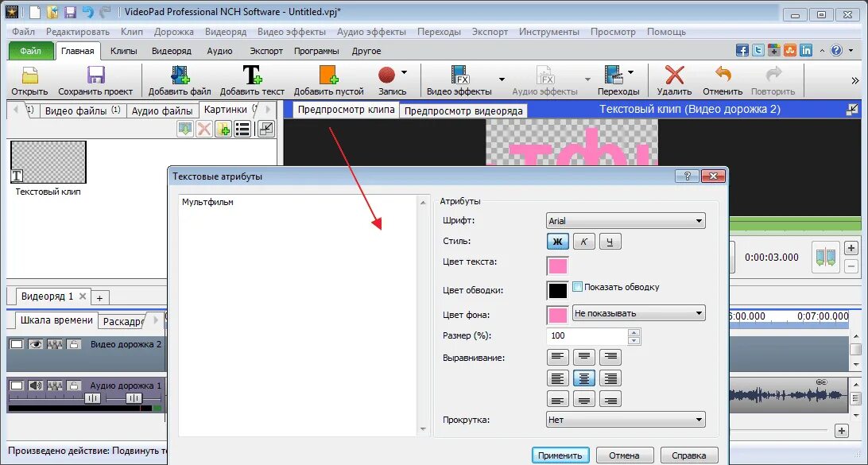Toggle the white box on Видео дорожка 2
The image size is (868, 465).
[17, 344]
